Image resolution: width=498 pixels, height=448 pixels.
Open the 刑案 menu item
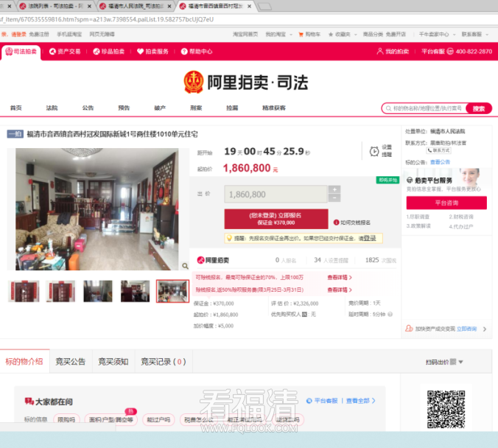point(196,108)
